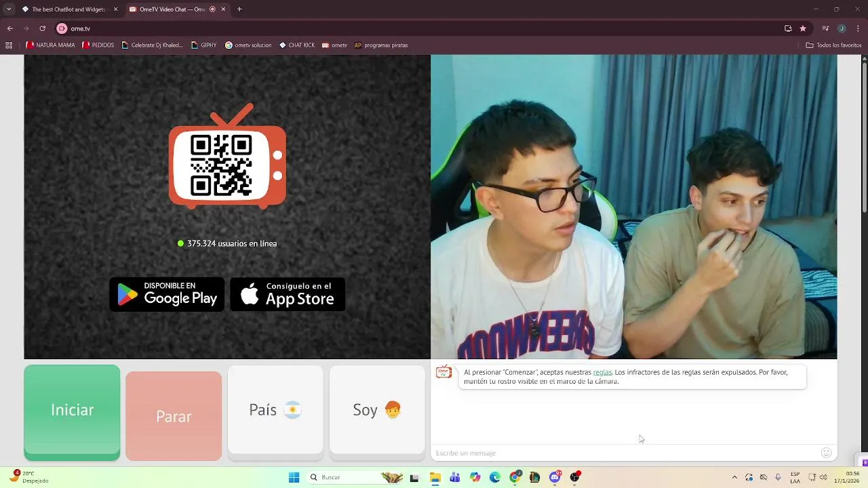Open the GIPHY bookmark
The width and height of the screenshot is (868, 488).
click(204, 45)
